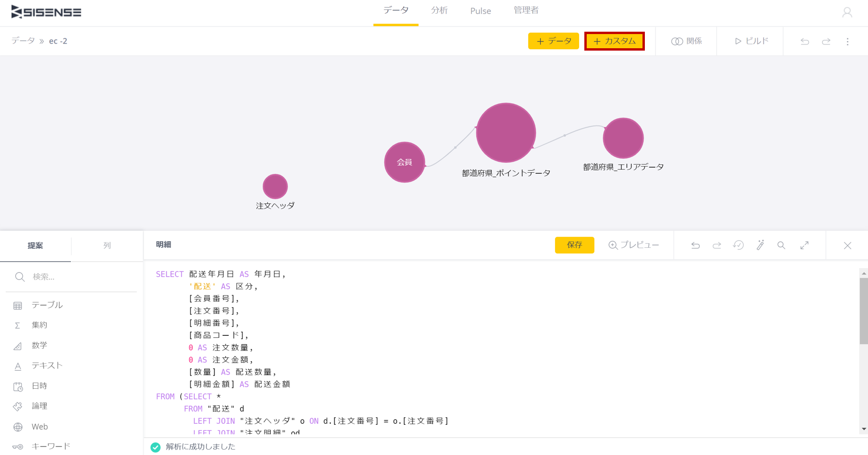
Task: Click the search magnifier icon in the suggestions panel
Action: [x=20, y=277]
